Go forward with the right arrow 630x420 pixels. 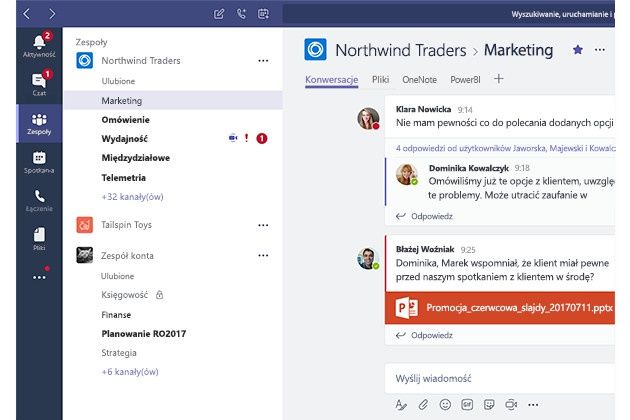pyautogui.click(x=52, y=14)
